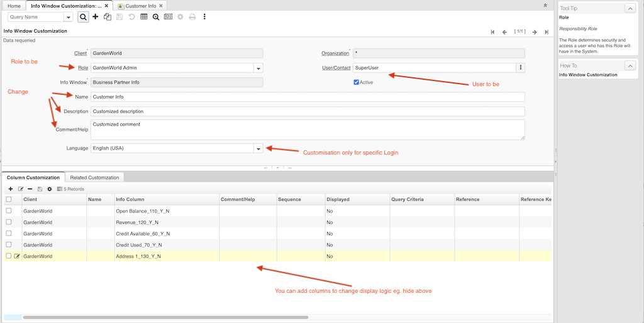Toggle grid view in main toolbar
This screenshot has width=644, height=323.
pos(143,17)
